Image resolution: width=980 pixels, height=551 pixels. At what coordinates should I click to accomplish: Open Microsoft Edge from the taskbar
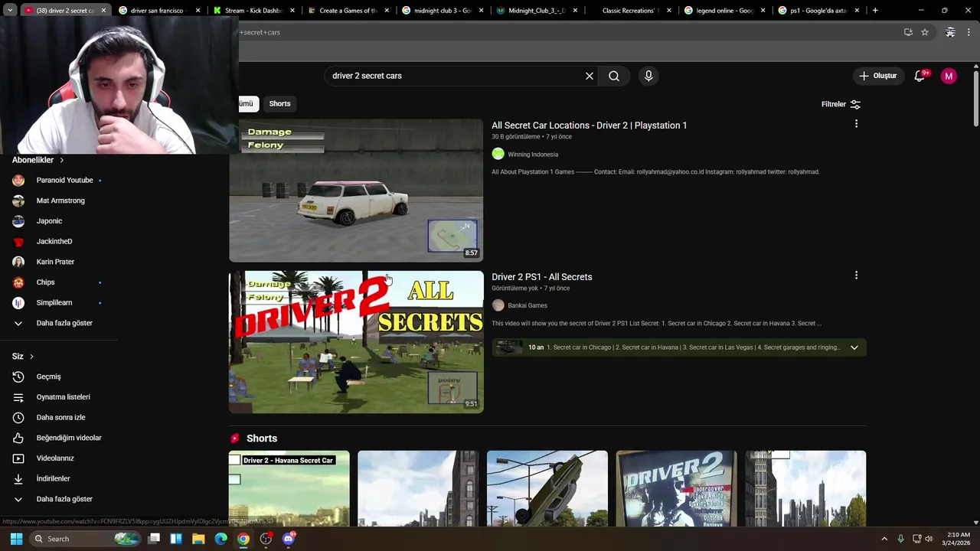tap(220, 539)
